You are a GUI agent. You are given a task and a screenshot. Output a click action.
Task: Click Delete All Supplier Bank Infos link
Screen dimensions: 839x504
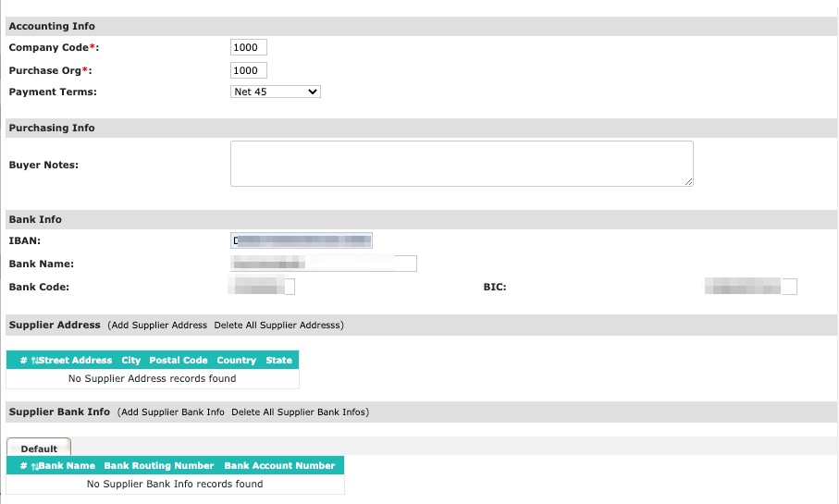[x=300, y=412]
